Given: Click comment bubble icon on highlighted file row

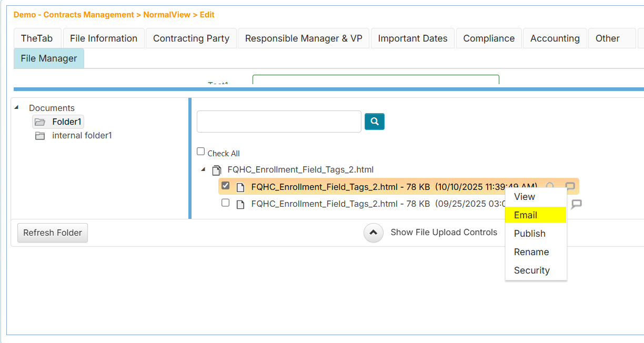Looking at the screenshot, I should (570, 187).
